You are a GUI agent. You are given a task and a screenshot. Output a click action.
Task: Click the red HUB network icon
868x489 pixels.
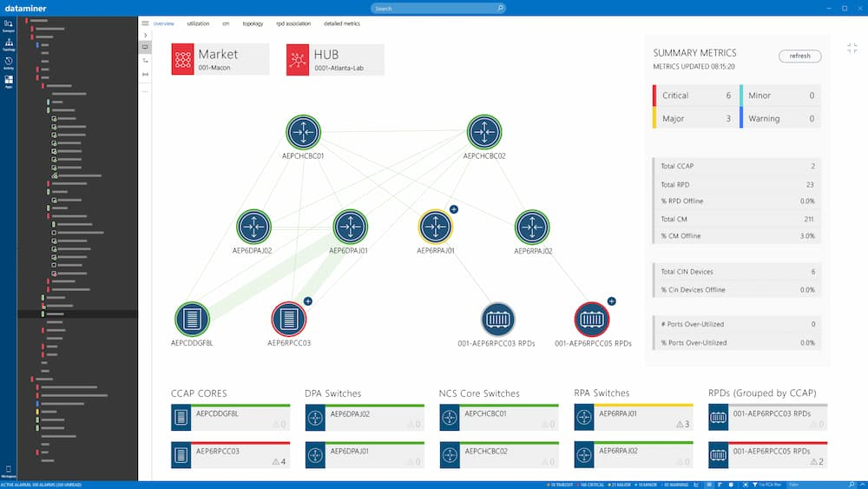[x=298, y=60]
